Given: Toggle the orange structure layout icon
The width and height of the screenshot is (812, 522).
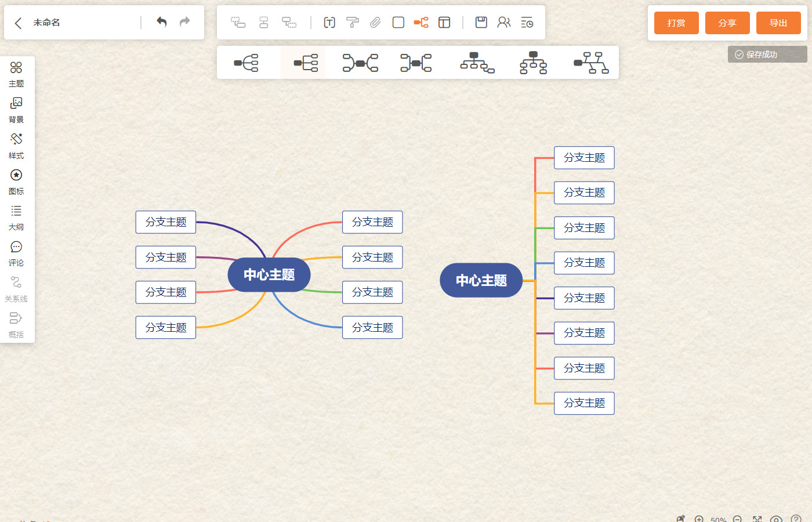Looking at the screenshot, I should 421,23.
